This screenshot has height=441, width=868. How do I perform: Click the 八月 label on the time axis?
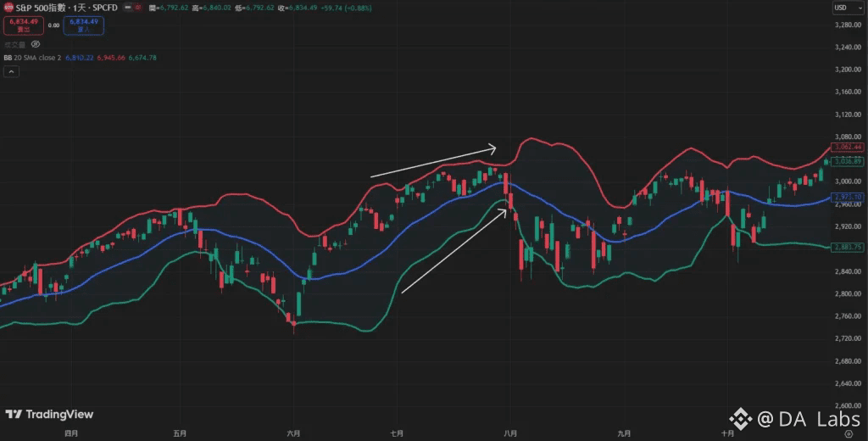pos(510,433)
